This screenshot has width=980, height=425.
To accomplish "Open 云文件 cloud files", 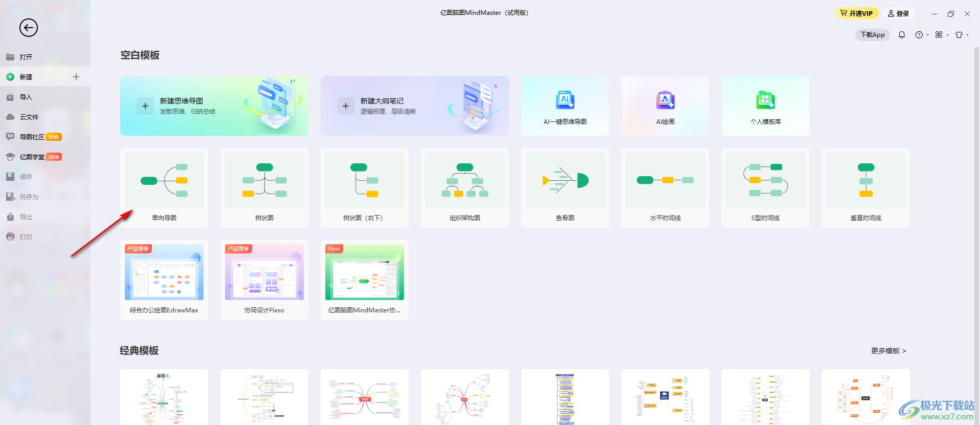I will [45, 117].
